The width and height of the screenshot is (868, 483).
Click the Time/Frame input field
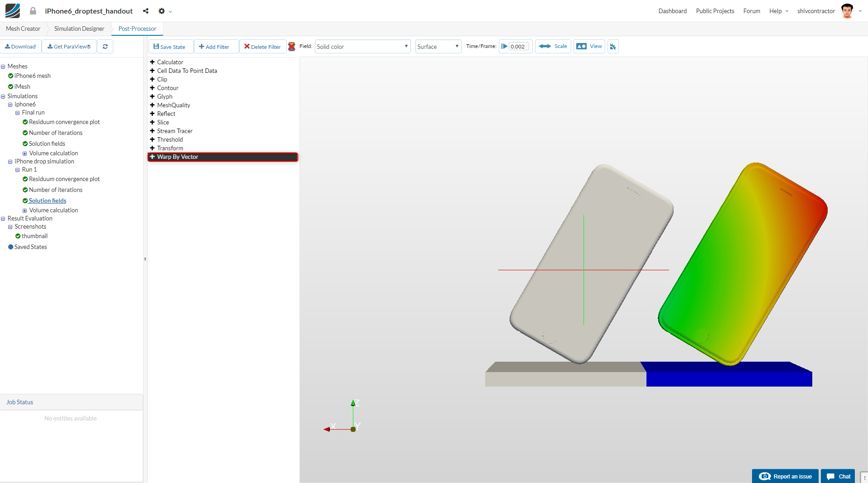click(x=519, y=47)
